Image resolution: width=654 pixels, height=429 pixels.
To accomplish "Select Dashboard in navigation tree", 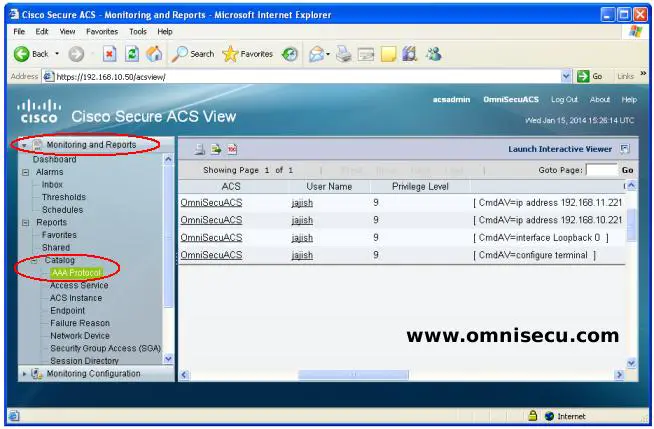I will click(x=55, y=160).
